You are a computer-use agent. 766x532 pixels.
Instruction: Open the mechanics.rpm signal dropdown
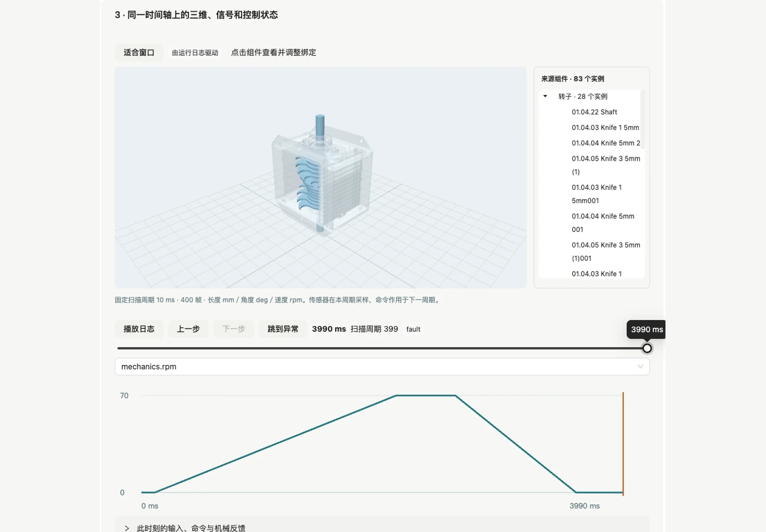pyautogui.click(x=382, y=367)
